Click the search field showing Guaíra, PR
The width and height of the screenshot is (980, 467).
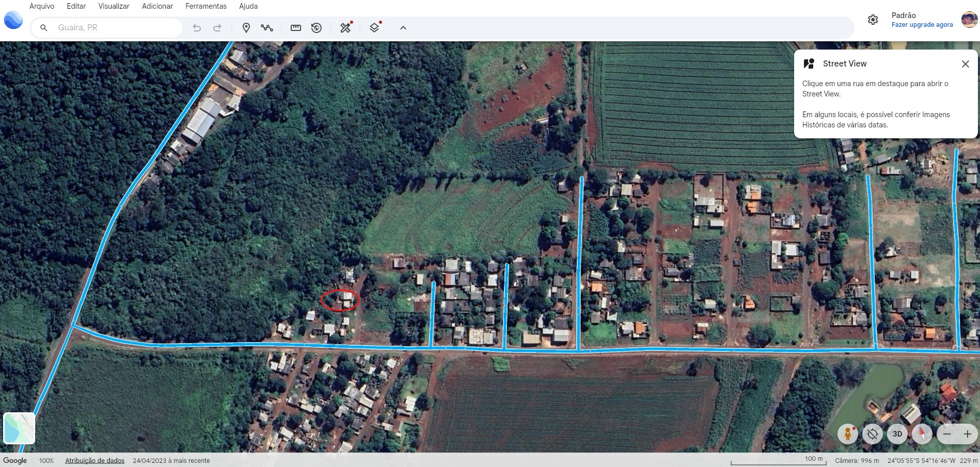click(x=116, y=28)
